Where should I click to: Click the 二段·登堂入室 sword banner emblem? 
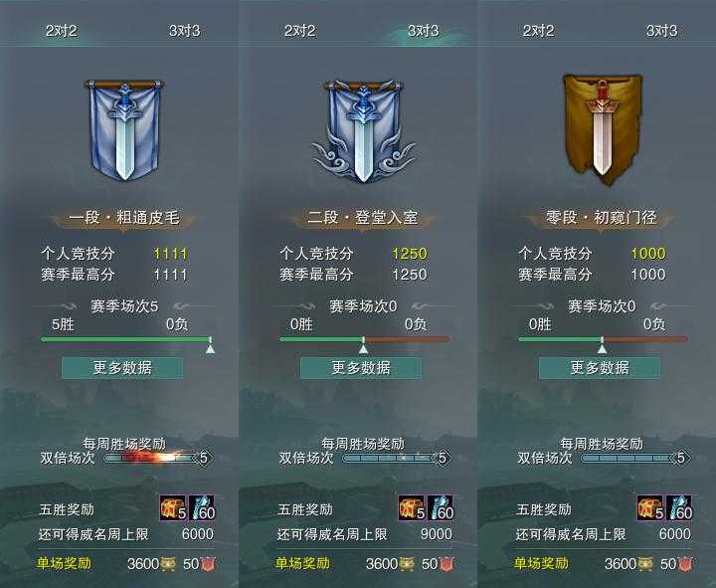363,131
